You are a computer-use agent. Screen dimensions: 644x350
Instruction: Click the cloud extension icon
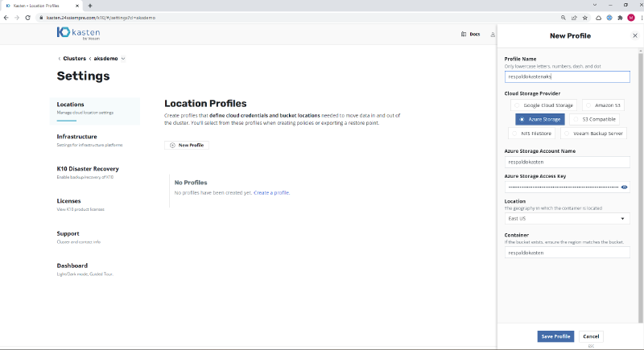point(598,18)
